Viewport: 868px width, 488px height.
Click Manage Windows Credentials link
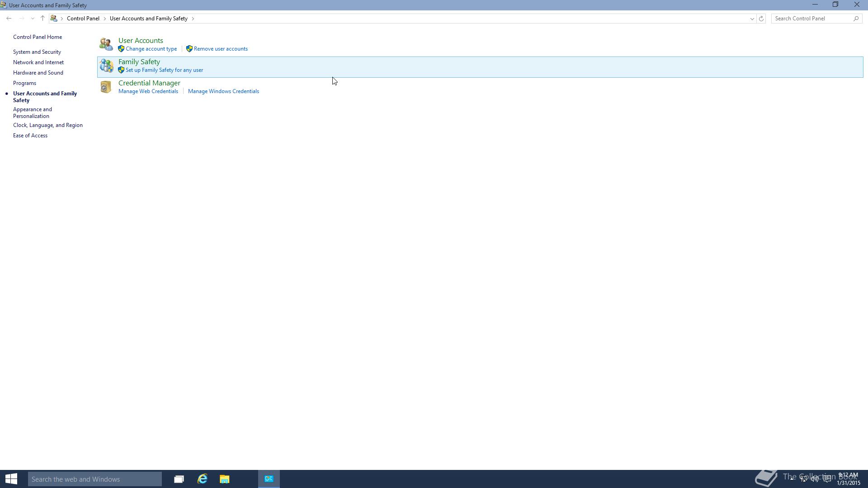(223, 91)
